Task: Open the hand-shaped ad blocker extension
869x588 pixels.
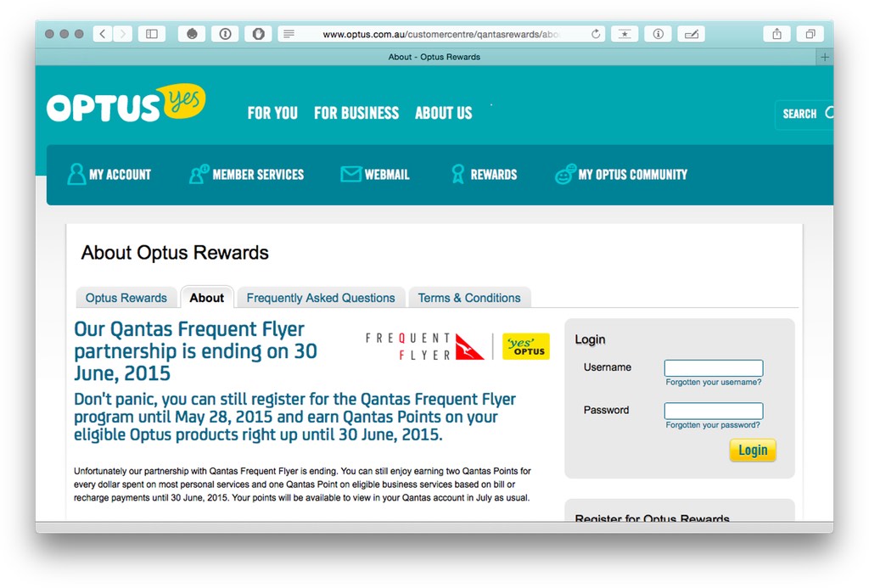Action: pos(258,34)
